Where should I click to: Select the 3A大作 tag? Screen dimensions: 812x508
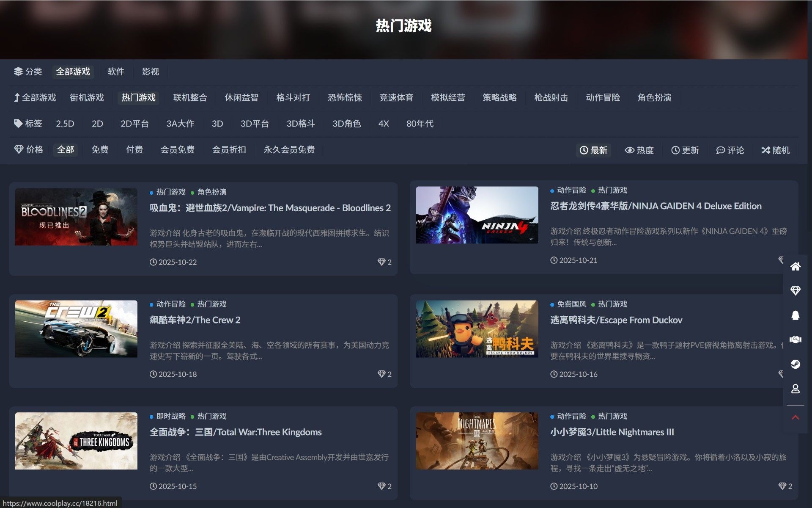[x=180, y=124]
